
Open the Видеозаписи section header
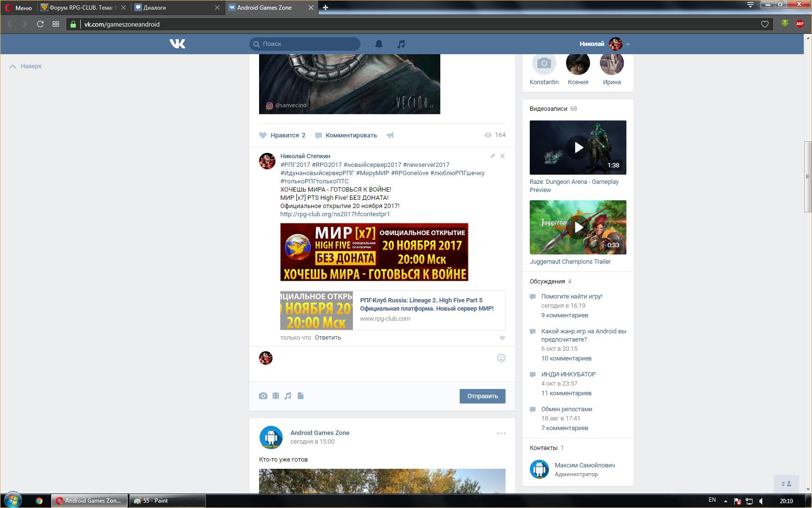pyautogui.click(x=553, y=109)
